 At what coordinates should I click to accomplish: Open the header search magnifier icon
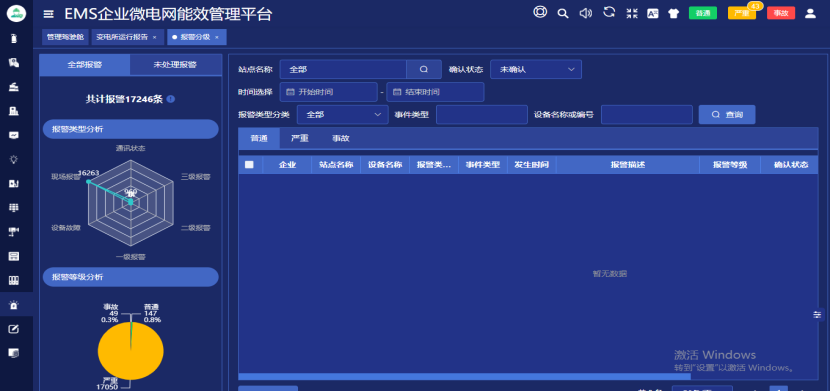[x=563, y=13]
